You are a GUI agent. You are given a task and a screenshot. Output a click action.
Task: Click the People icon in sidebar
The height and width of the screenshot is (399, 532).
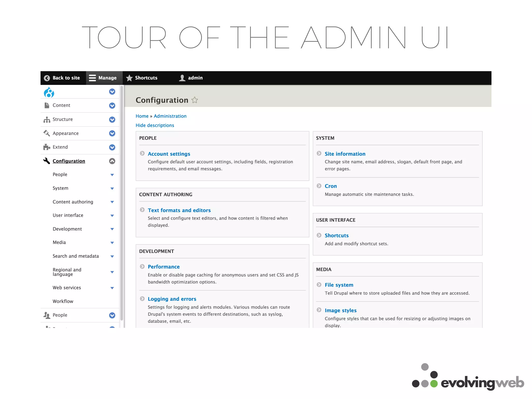click(x=47, y=315)
